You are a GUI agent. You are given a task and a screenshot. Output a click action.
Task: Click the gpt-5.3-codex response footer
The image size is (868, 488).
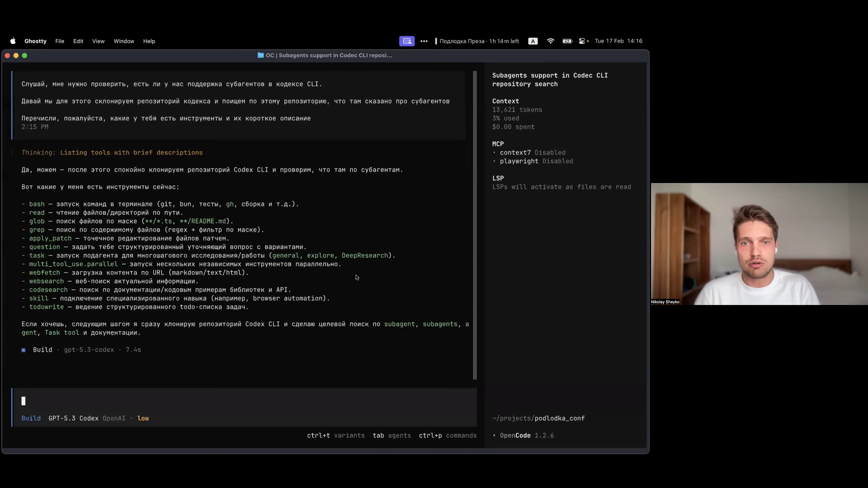[89, 350]
